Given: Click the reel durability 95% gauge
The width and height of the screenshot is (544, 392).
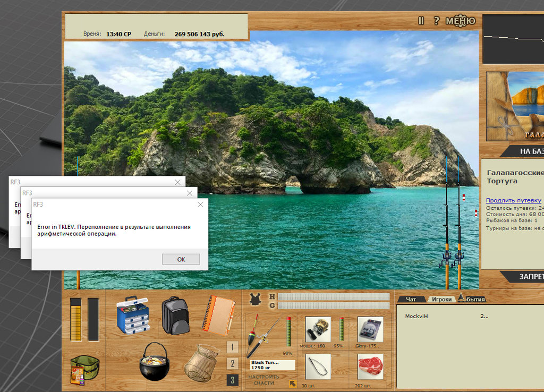Looking at the screenshot, I should pos(342,329).
